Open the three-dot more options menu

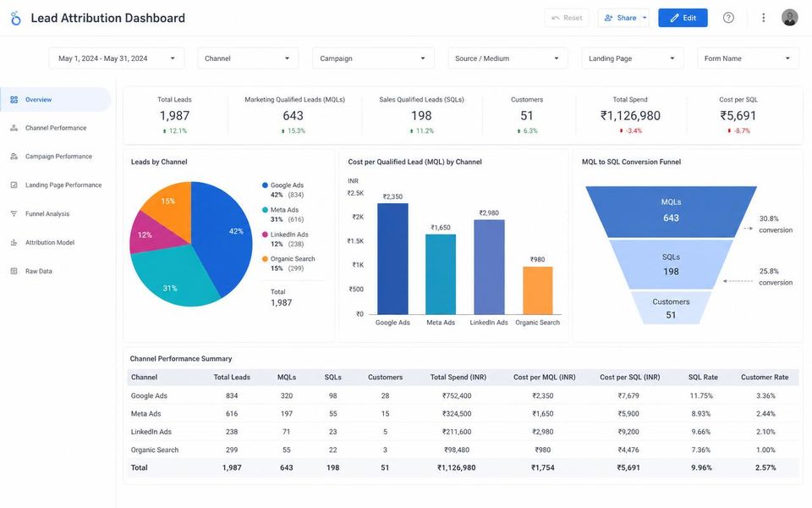pos(763,18)
